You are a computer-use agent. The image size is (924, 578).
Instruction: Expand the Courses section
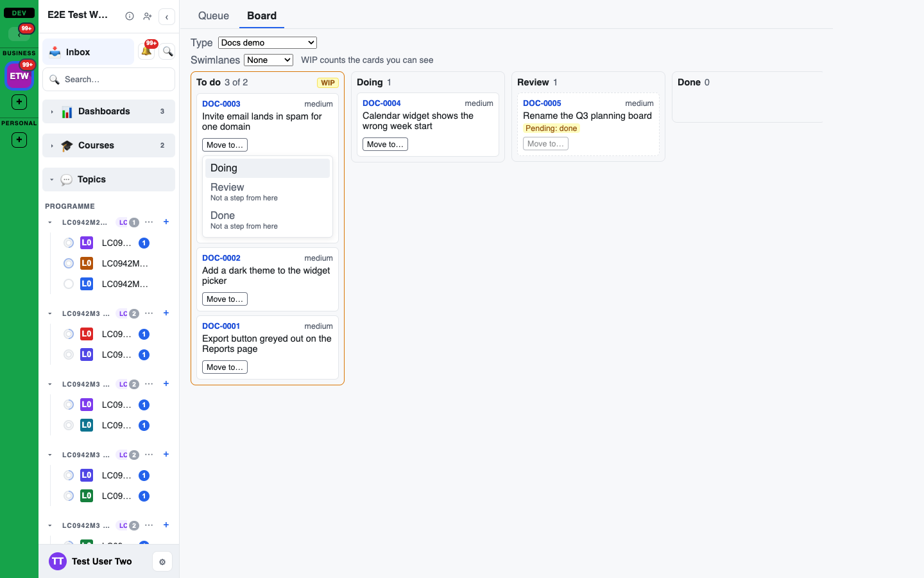click(108, 145)
